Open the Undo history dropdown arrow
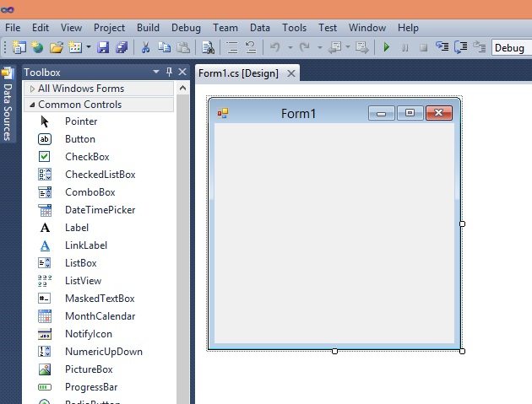This screenshot has height=404, width=532. pos(290,47)
